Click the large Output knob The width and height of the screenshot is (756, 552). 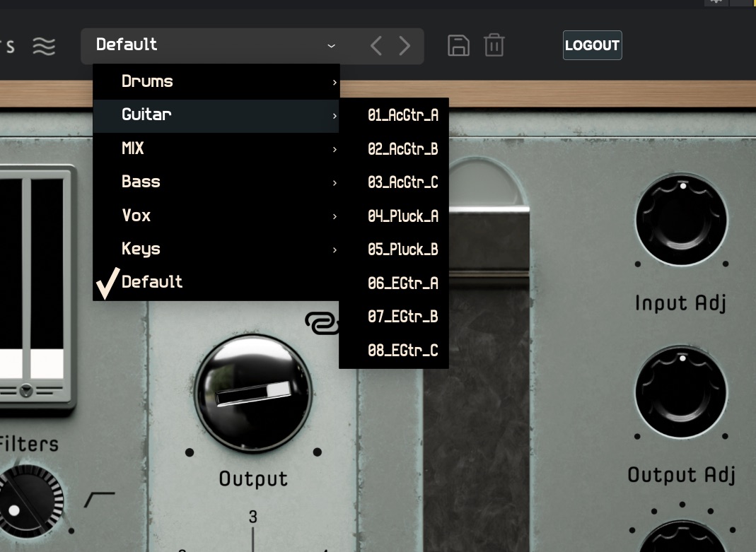click(x=253, y=394)
